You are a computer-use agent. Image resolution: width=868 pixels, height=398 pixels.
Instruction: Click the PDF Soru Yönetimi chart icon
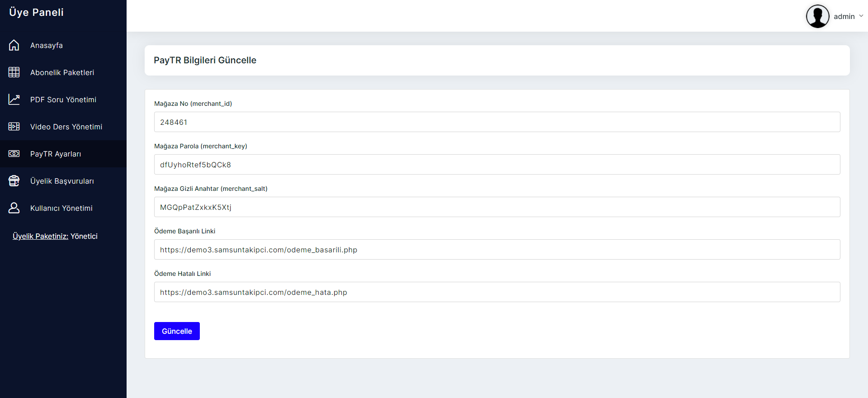(x=14, y=99)
